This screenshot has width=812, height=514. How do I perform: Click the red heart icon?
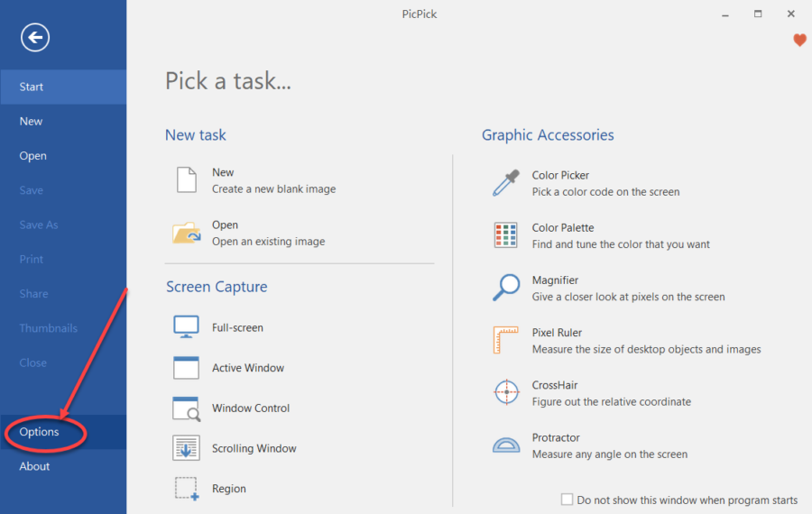coord(799,40)
